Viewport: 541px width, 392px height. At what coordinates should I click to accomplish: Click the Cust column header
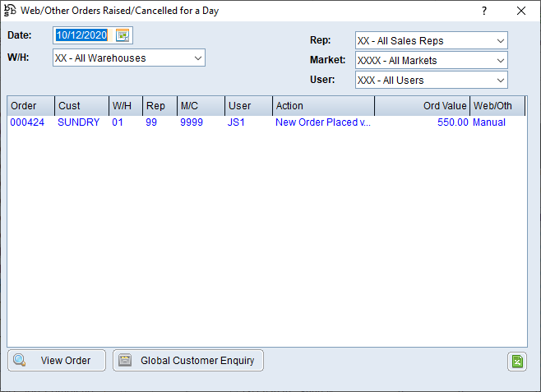coord(81,106)
